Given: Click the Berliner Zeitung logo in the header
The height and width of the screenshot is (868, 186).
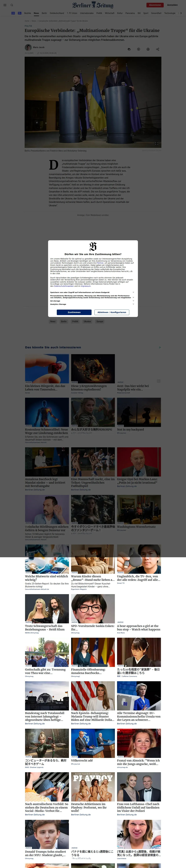Looking at the screenshot, I should [x=93, y=5].
